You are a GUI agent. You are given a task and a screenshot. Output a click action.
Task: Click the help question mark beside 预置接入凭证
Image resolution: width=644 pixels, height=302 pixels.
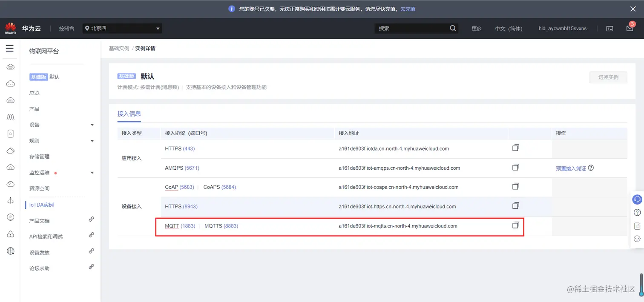591,168
